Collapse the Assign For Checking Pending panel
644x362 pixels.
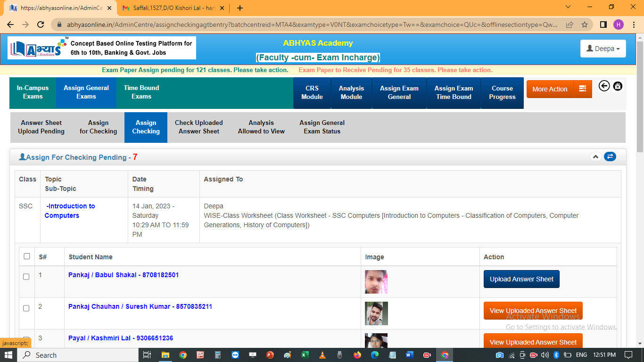click(595, 156)
